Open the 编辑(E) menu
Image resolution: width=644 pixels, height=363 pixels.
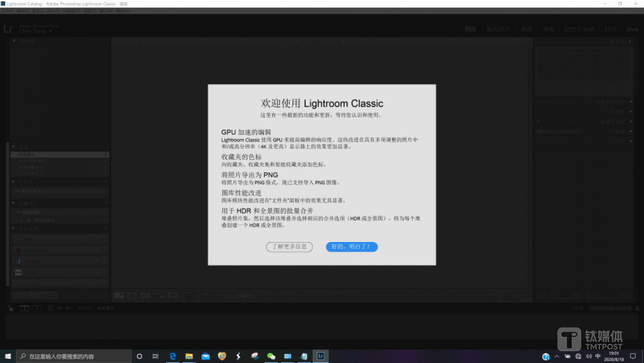click(22, 11)
